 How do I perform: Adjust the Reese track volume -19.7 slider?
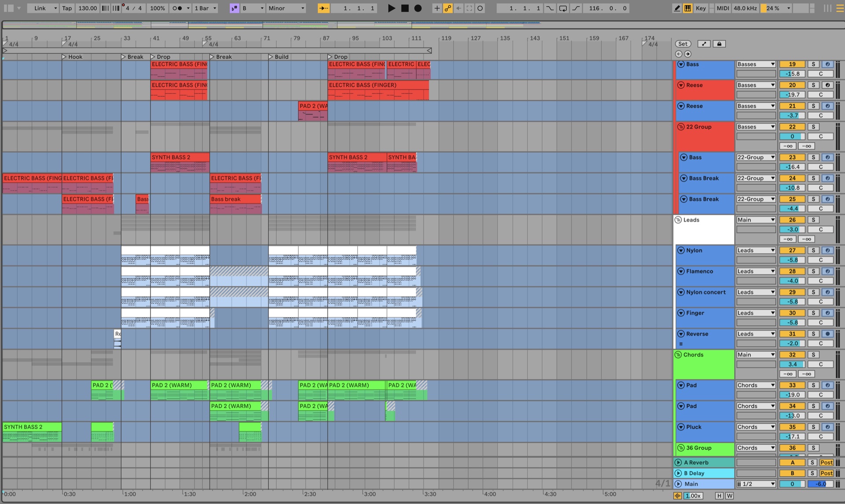point(792,94)
